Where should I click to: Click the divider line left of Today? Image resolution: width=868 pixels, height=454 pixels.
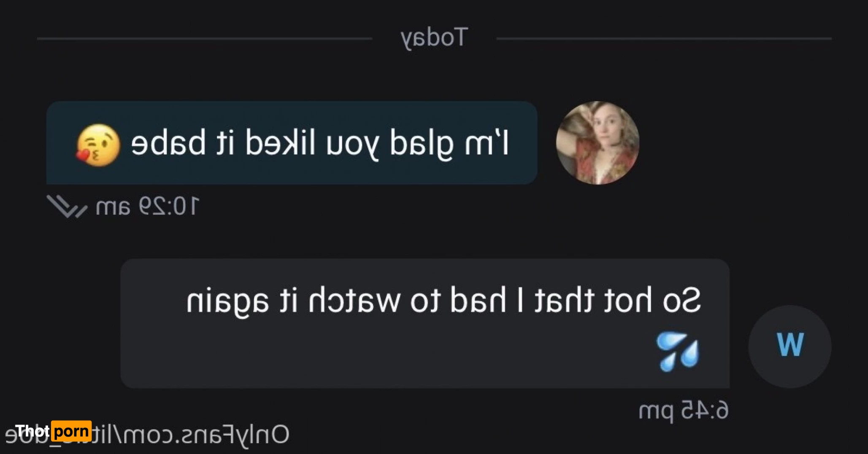[x=205, y=38]
